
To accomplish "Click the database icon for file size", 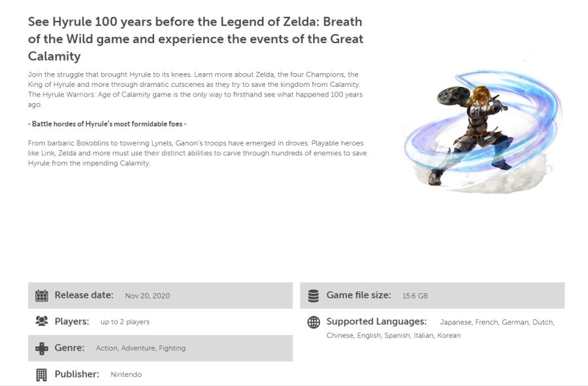I will point(313,296).
